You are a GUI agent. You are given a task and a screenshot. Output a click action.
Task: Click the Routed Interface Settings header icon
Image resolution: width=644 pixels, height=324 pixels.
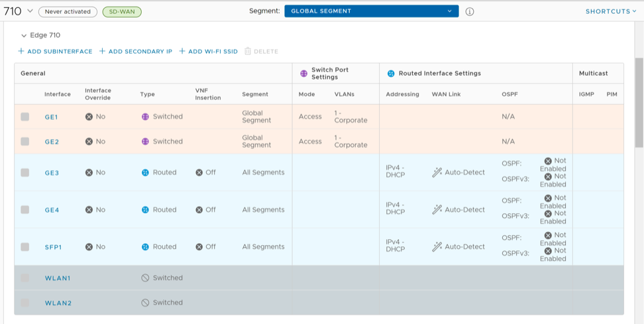click(x=391, y=74)
